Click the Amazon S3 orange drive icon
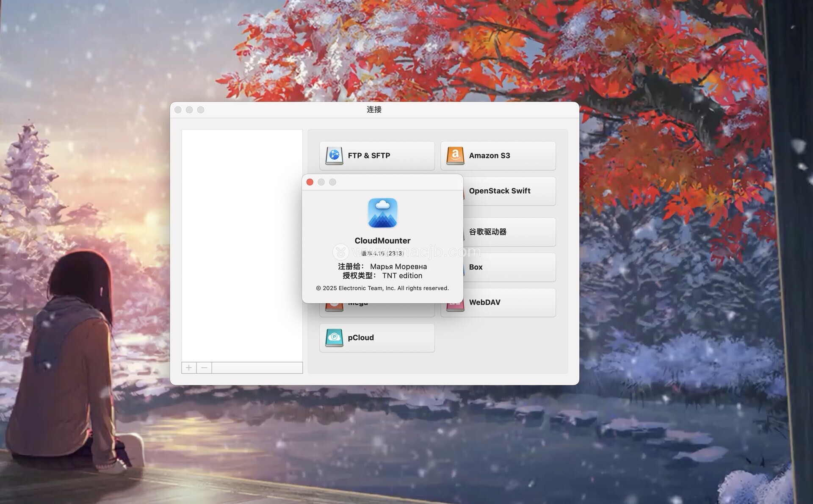Viewport: 813px width, 504px height. (x=455, y=156)
